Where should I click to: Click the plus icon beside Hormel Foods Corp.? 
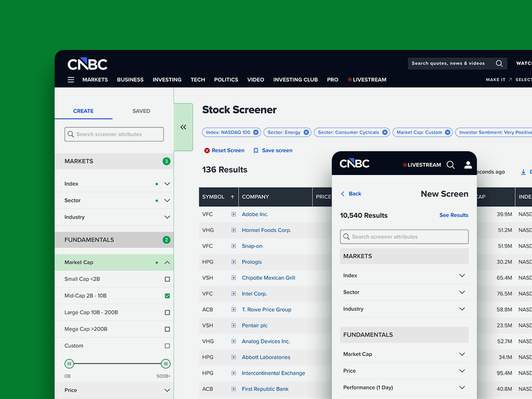(233, 230)
